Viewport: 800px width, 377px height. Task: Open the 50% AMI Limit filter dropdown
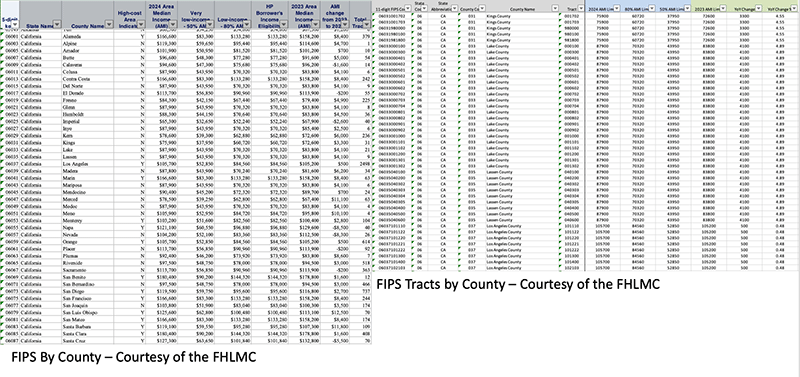[686, 8]
